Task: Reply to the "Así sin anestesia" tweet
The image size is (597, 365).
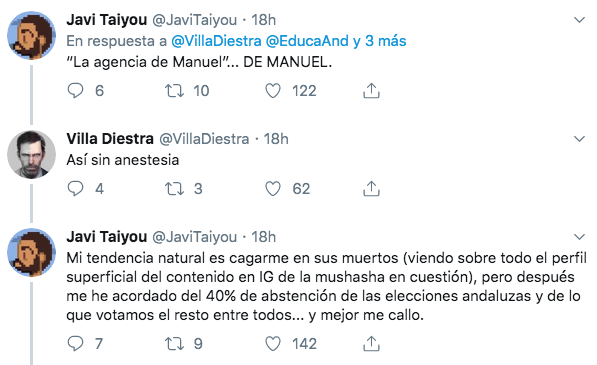Action: (x=75, y=188)
